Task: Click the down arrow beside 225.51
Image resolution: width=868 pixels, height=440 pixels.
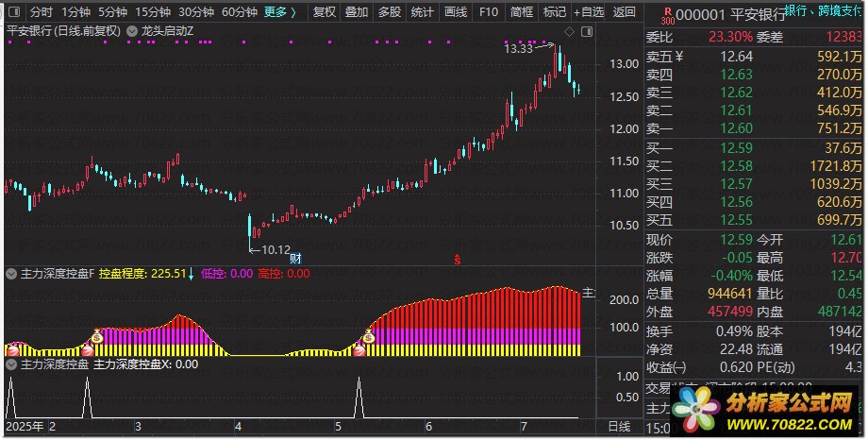Action: click(191, 274)
